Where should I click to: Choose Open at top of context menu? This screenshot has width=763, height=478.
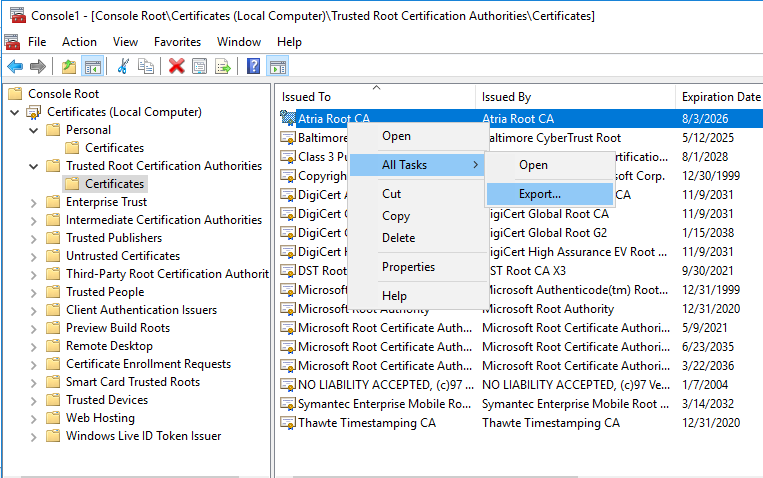click(x=418, y=136)
